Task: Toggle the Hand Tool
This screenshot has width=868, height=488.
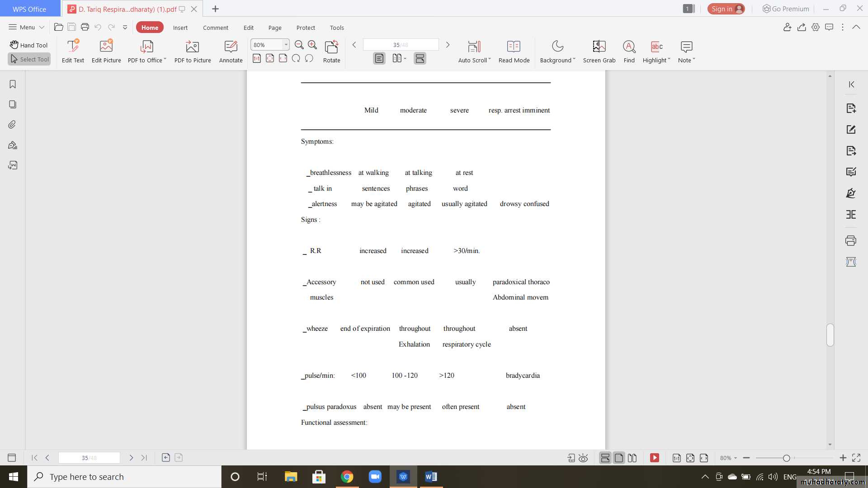Action: 29,45
